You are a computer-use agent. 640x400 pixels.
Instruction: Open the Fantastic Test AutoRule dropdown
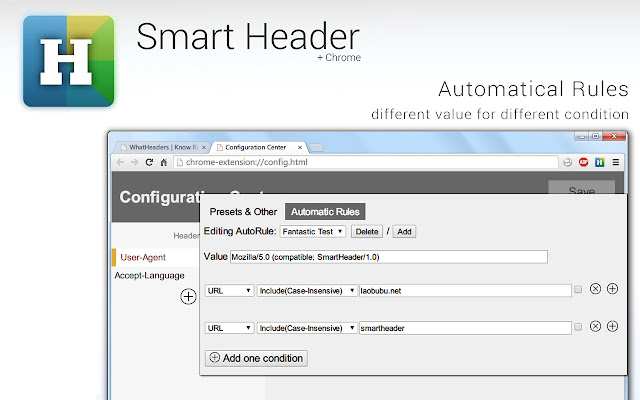312,231
